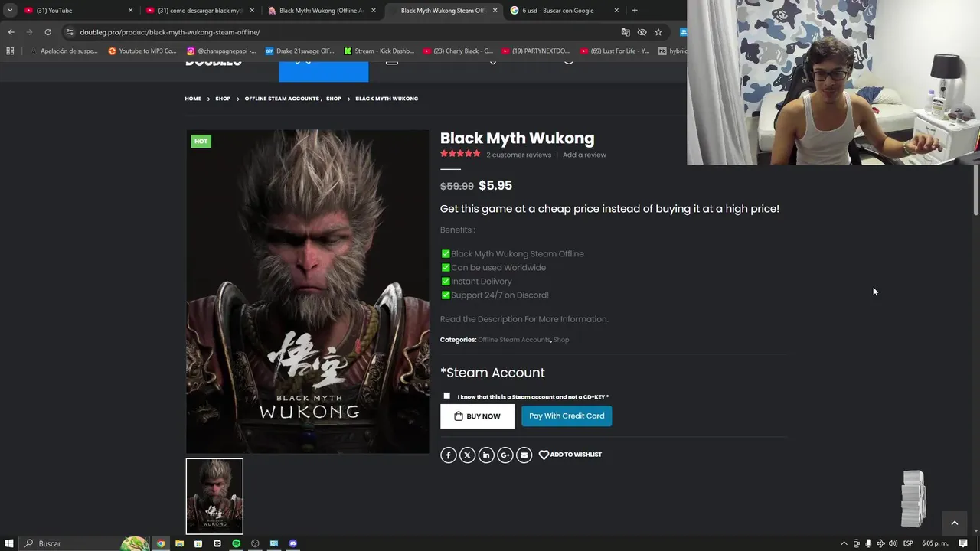Click the crossed-eye privacy icon in the address bar
Viewport: 980px width, 551px height.
coord(642,32)
